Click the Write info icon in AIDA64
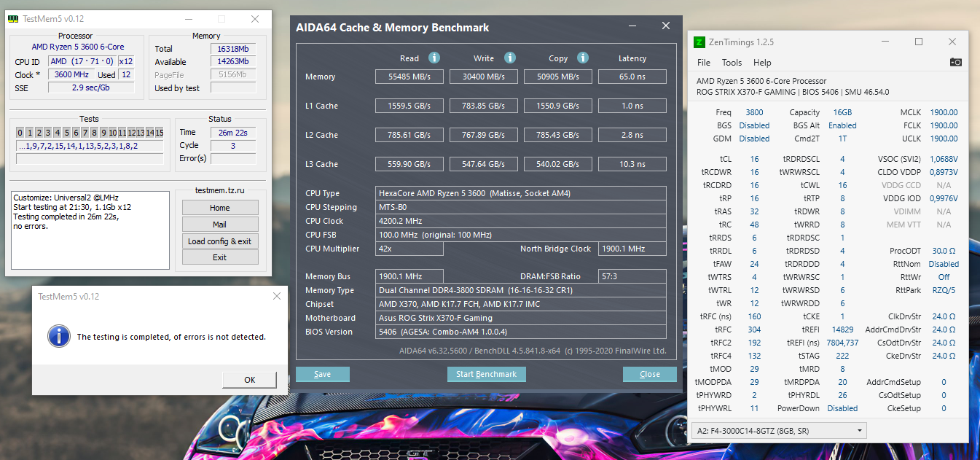Image resolution: width=980 pixels, height=460 pixels. [x=510, y=58]
